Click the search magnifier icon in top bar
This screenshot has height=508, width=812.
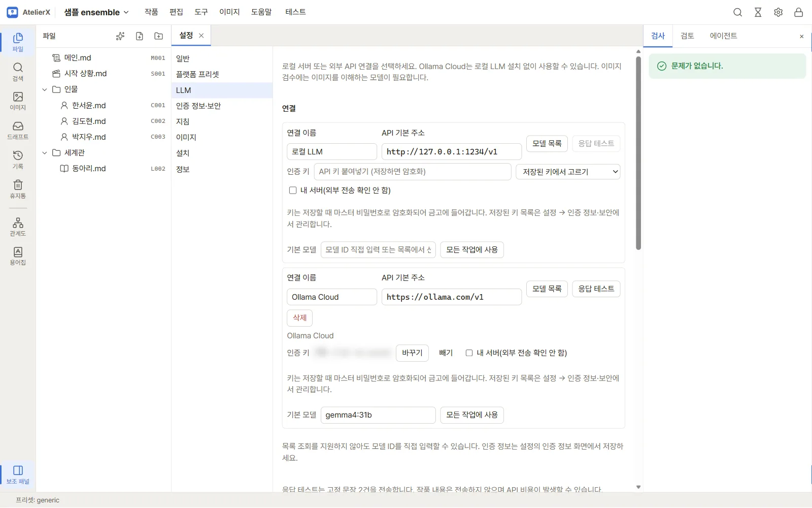click(x=737, y=12)
